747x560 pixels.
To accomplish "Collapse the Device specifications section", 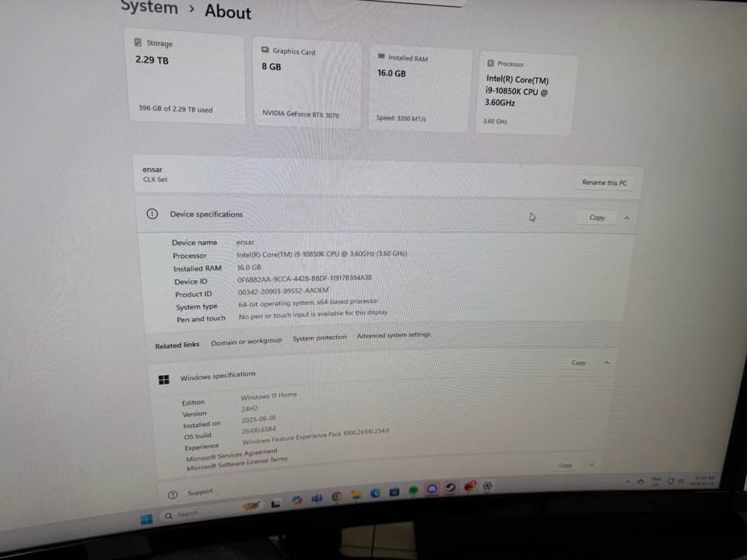I will (626, 218).
